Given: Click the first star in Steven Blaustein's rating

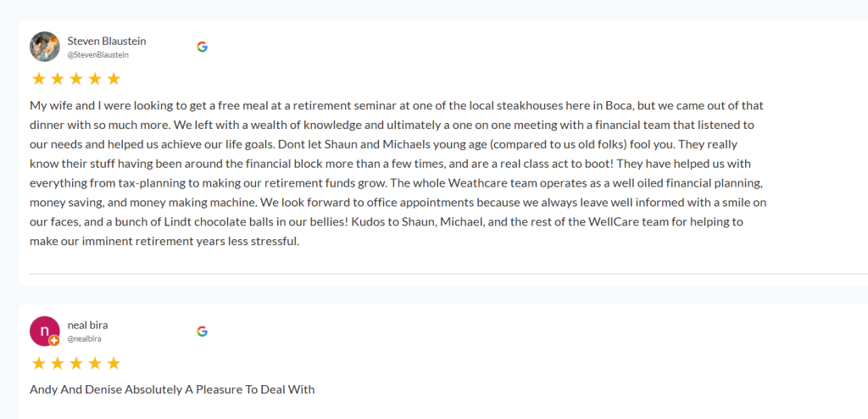Looking at the screenshot, I should [38, 79].
